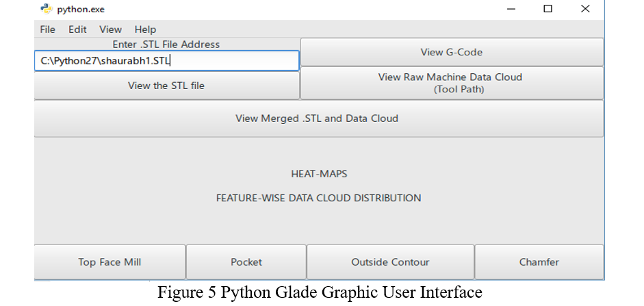This screenshot has width=644, height=306.
Task: Minimize the python.exe window
Action: tap(513, 9)
